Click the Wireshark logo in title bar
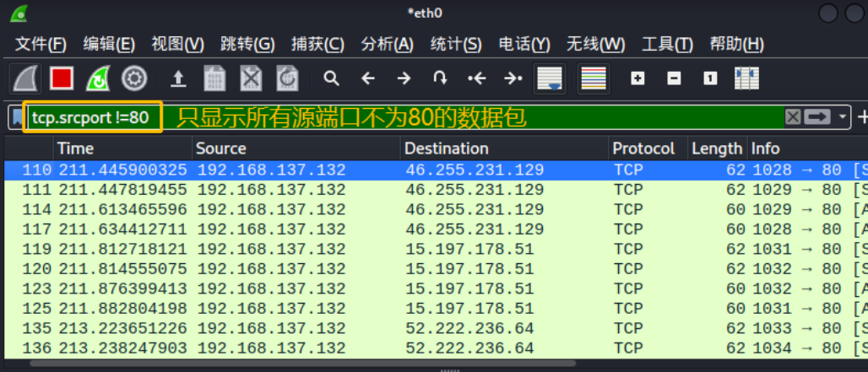This screenshot has width=868, height=372. [x=19, y=13]
